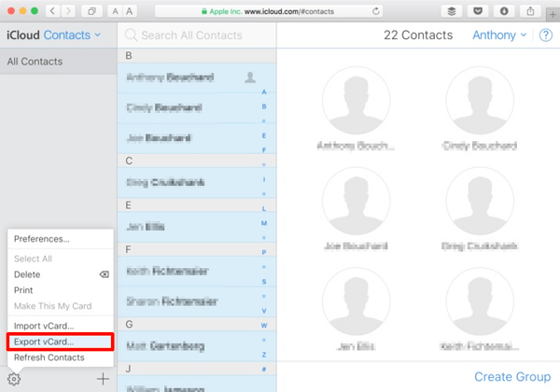Click the Create Group link
Viewport: 560px width, 392px height.
pos(511,376)
